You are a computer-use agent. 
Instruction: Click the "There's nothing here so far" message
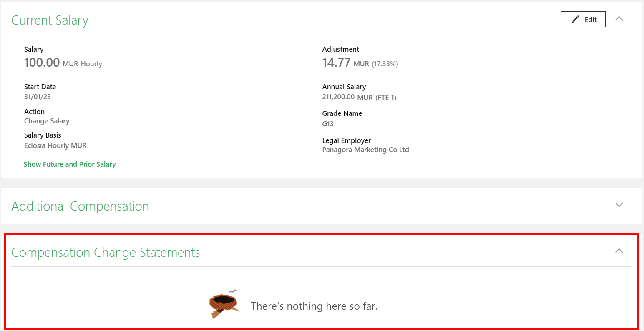[x=314, y=306]
